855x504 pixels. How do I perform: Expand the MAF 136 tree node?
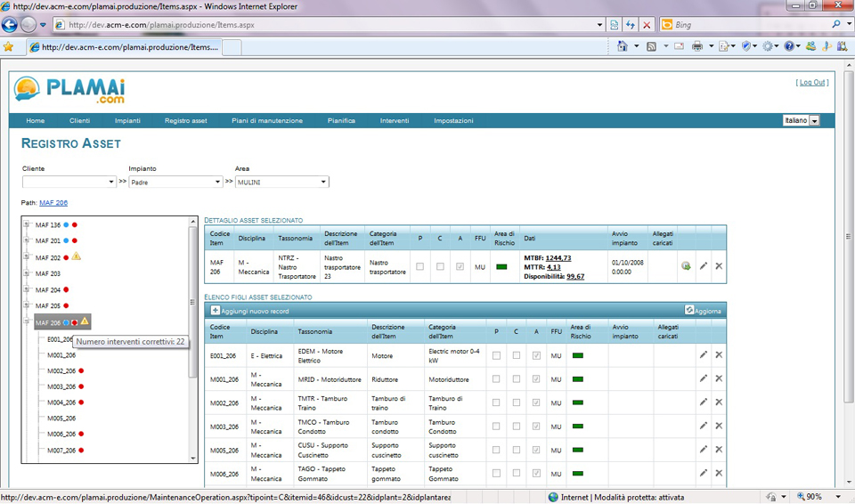coord(26,224)
